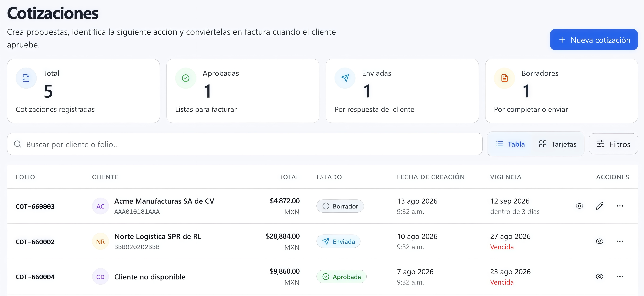
Task: Click the Borrador status badge
Action: tap(340, 206)
